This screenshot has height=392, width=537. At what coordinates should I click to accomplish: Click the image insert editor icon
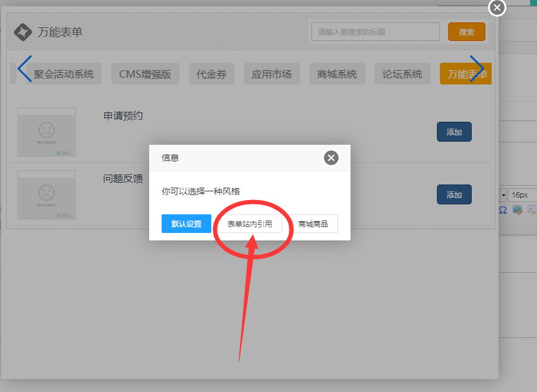coord(517,210)
